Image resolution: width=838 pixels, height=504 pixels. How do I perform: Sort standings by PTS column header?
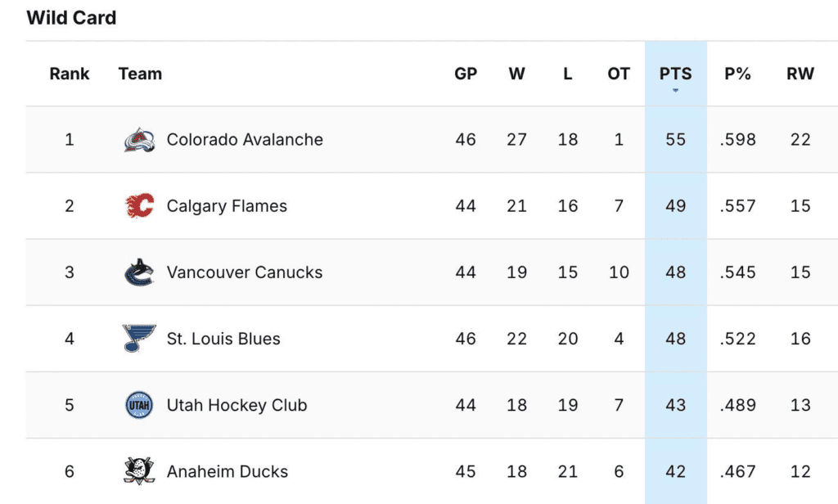(x=675, y=74)
